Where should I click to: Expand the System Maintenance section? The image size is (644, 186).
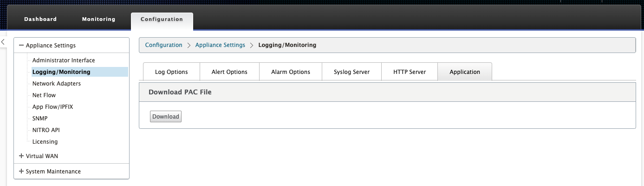click(21, 172)
